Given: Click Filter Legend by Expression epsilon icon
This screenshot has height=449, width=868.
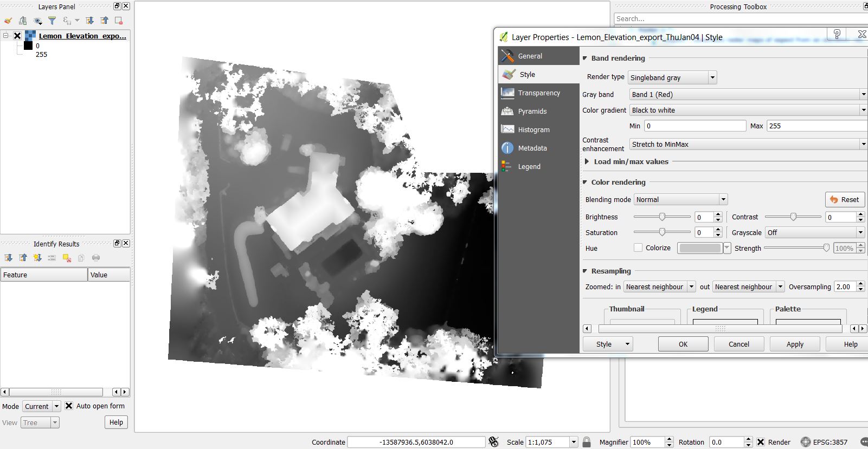Looking at the screenshot, I should (67, 21).
